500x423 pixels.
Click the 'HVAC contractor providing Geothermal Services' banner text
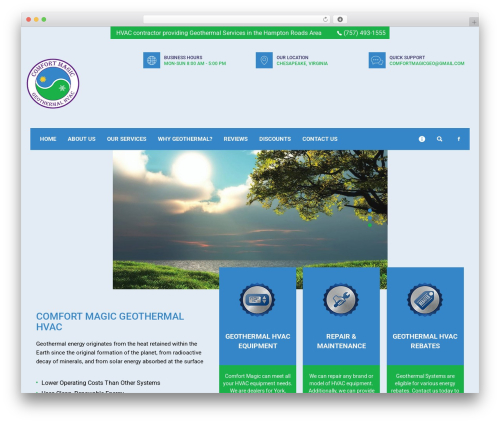click(x=219, y=33)
